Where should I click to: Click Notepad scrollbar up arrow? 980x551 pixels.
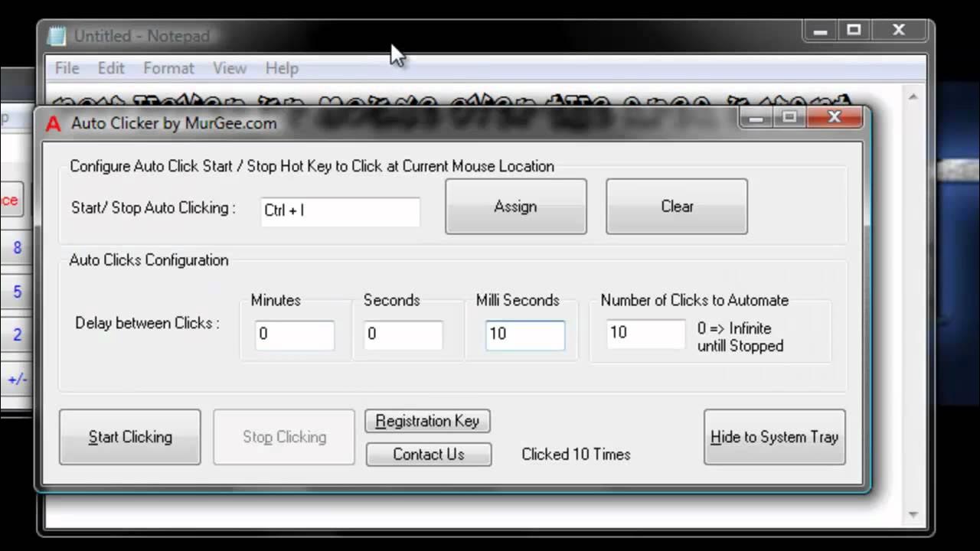tap(913, 97)
